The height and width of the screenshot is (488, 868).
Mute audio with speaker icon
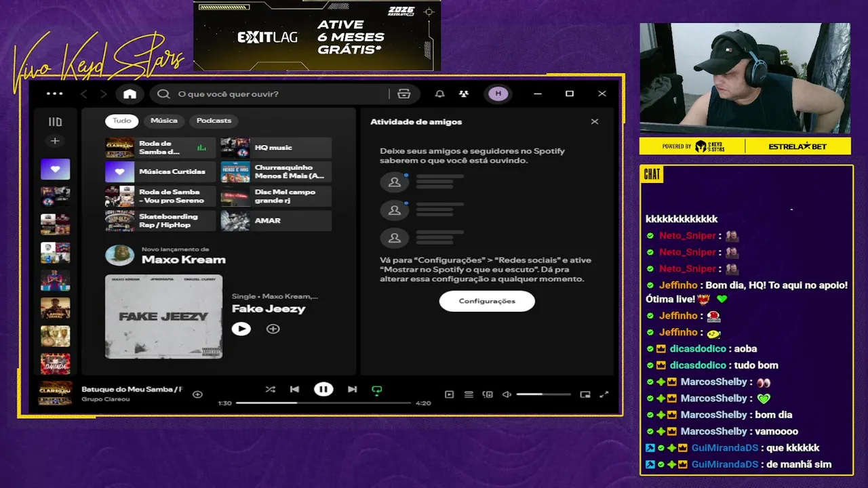(506, 394)
